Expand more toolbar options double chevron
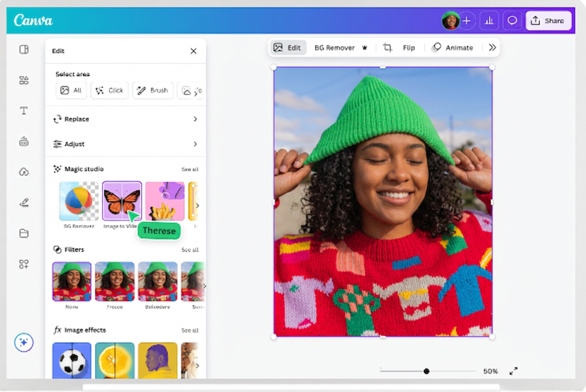Viewport: 586px width, 392px height. pos(492,47)
